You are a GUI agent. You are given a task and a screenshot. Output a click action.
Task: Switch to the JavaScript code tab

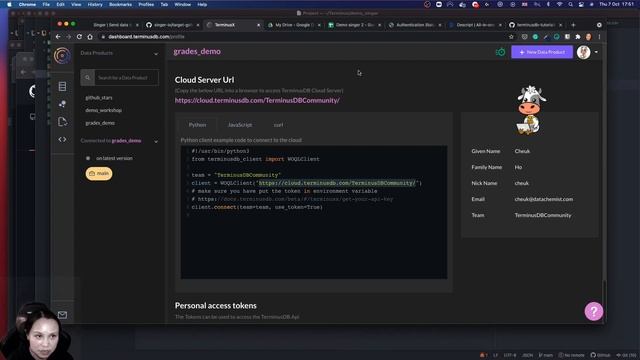(240, 125)
